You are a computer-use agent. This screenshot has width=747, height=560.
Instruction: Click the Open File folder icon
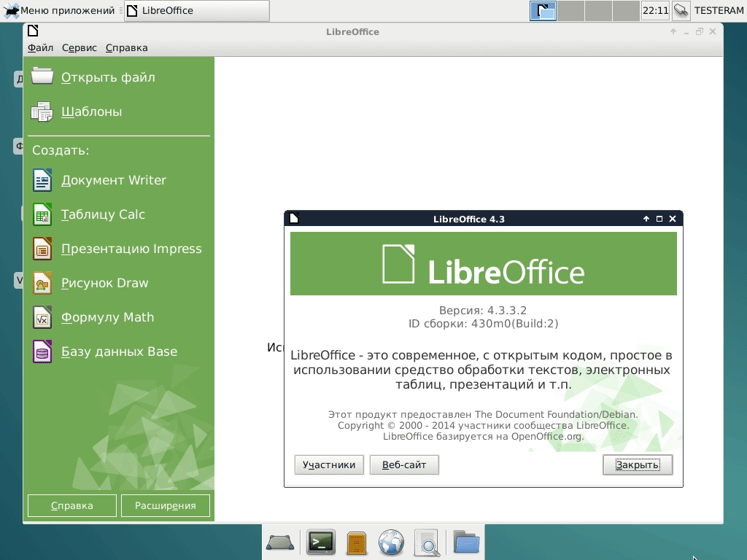[42, 76]
